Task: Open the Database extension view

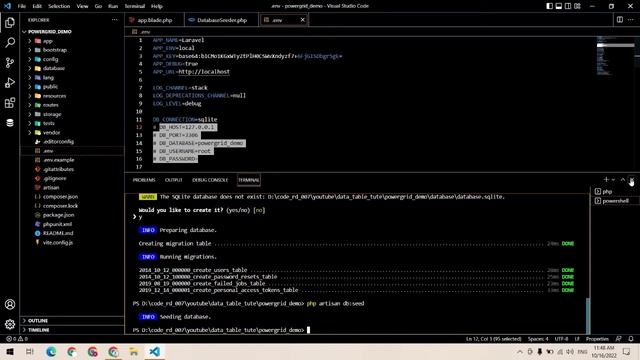Action: [x=10, y=122]
